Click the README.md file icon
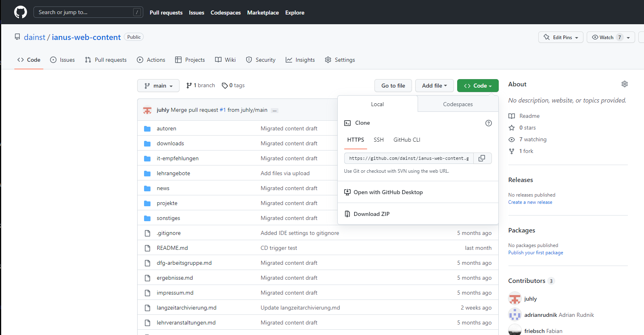The image size is (644, 335). pos(147,248)
